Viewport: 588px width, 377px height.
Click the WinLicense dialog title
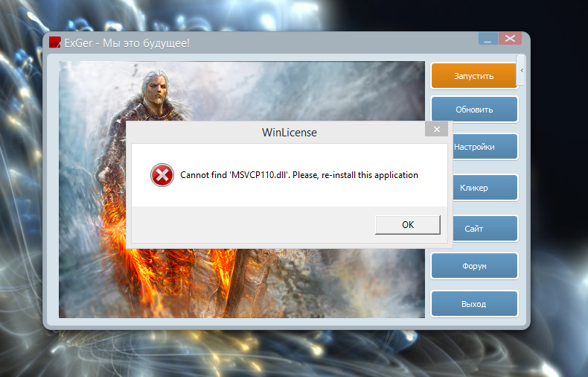289,132
